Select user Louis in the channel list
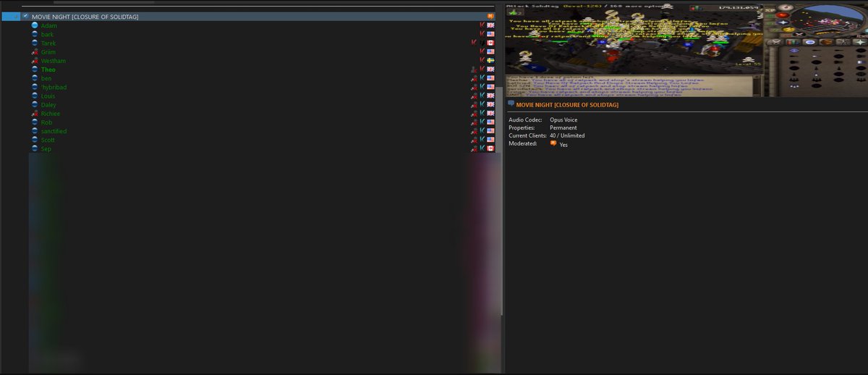Viewport: 868px width, 375px height. pos(48,96)
